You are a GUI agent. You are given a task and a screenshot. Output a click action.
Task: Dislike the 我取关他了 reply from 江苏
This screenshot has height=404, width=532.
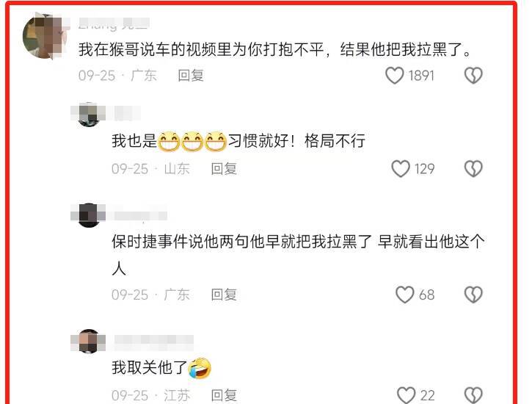(473, 395)
